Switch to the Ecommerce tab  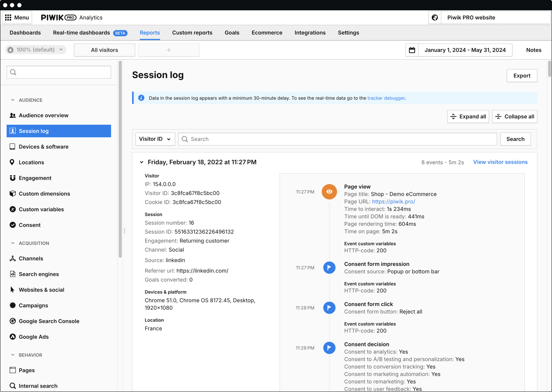point(267,33)
